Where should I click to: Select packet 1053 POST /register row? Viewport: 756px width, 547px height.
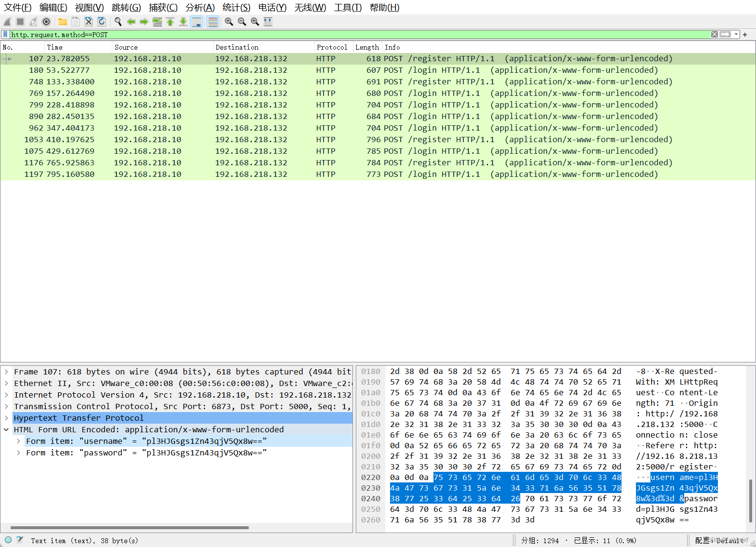point(378,140)
